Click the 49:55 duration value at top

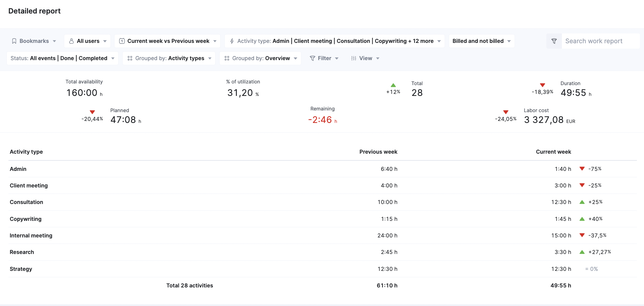pos(576,93)
